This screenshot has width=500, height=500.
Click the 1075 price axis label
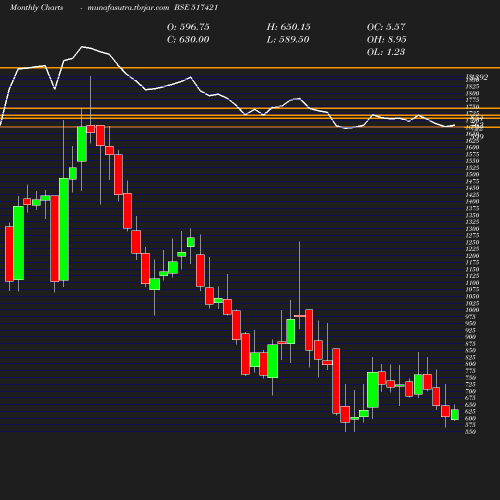(472, 290)
